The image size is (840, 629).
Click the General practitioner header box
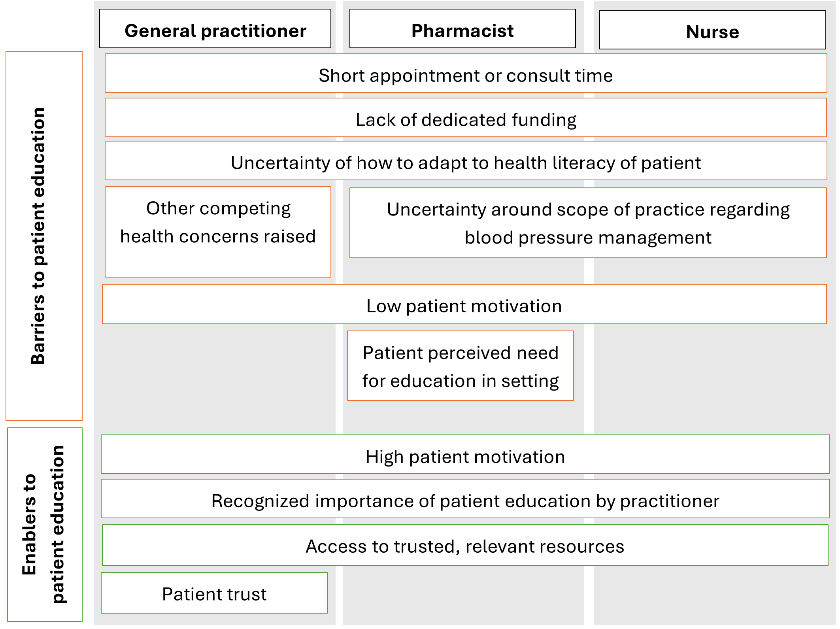click(215, 29)
